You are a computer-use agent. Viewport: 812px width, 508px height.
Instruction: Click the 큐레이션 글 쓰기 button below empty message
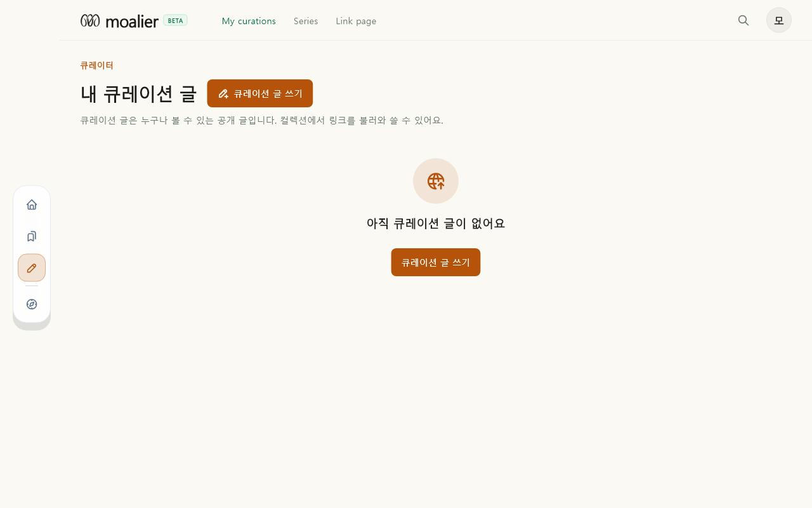(x=436, y=262)
